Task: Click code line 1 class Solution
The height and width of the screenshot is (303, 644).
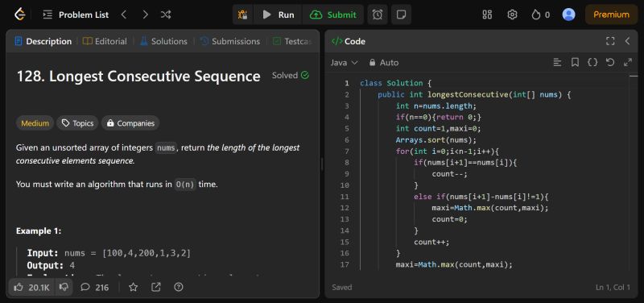Action: (x=395, y=84)
